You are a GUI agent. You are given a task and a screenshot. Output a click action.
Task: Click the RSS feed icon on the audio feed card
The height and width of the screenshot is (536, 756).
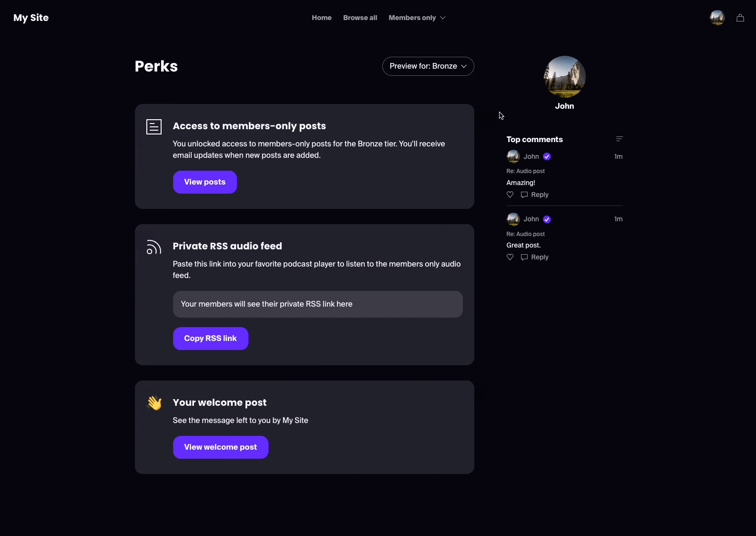(x=153, y=247)
